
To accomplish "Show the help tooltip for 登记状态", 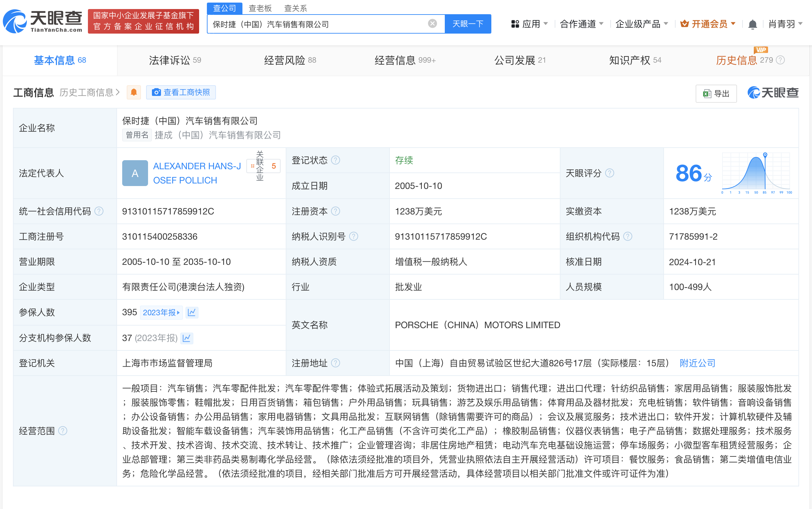I will tap(336, 160).
